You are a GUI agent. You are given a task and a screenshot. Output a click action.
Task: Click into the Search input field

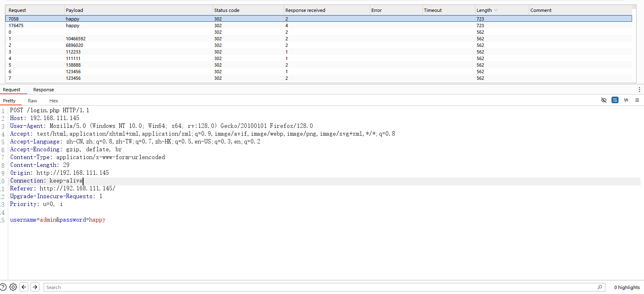click(321, 287)
